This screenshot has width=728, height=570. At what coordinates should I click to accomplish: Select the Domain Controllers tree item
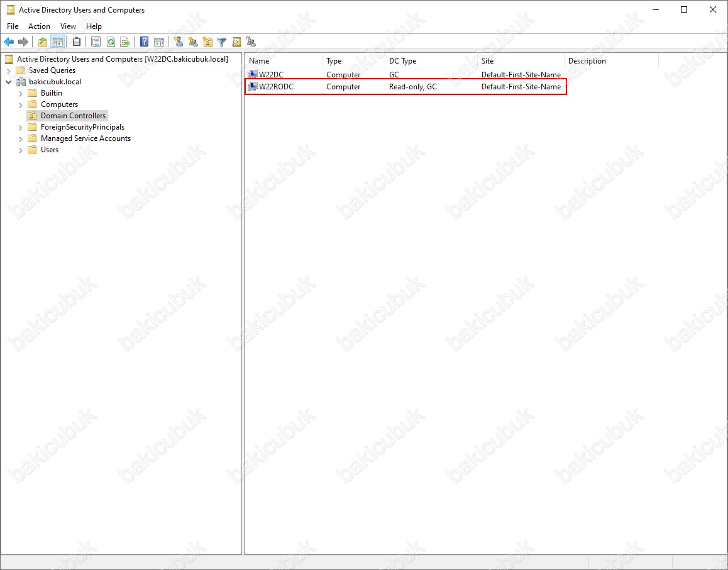pos(74,116)
